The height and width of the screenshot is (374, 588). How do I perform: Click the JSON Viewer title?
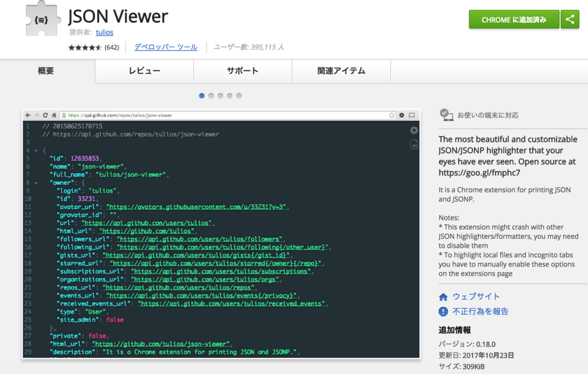tap(118, 17)
